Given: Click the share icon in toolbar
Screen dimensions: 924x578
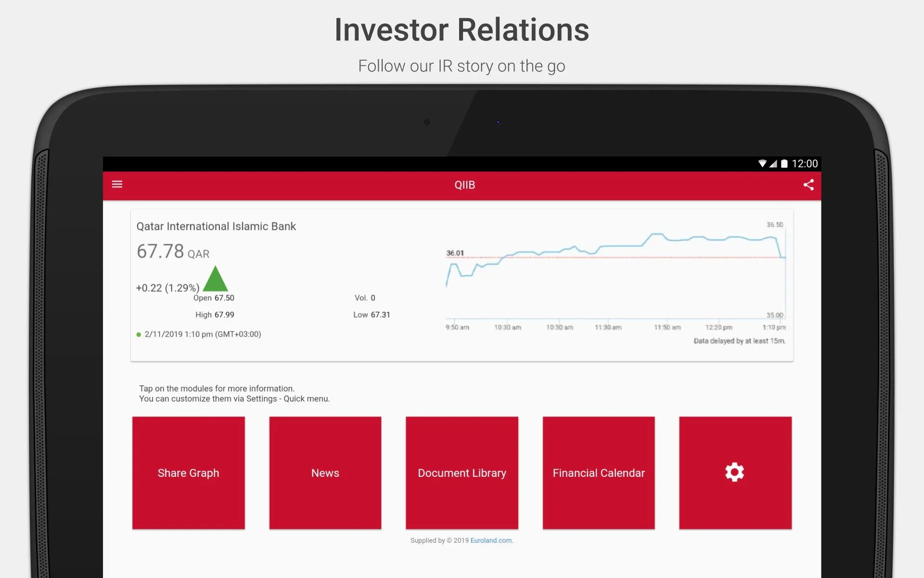Looking at the screenshot, I should pos(809,184).
